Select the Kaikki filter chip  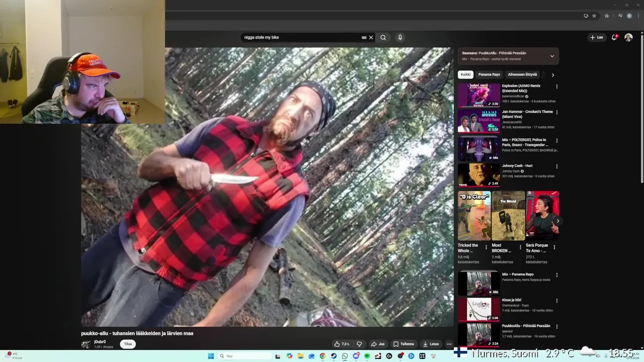[465, 74]
